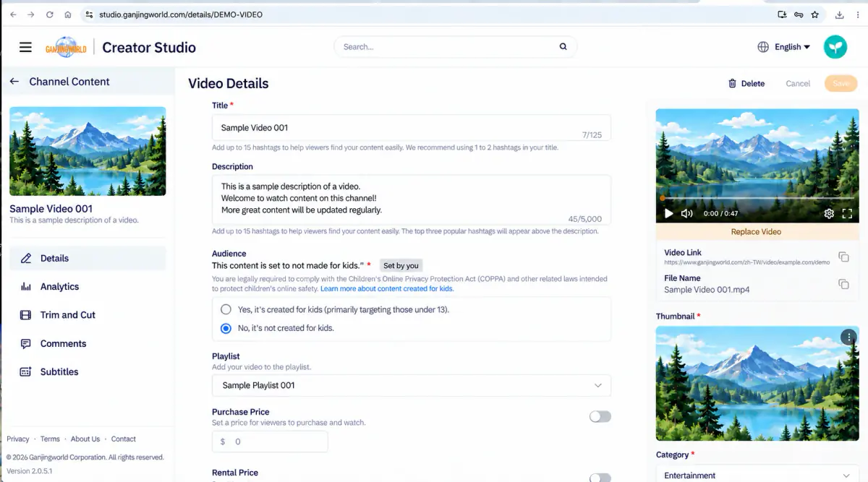Enter fullscreen on video preview
Screen dimensions: 868x482
click(847, 213)
